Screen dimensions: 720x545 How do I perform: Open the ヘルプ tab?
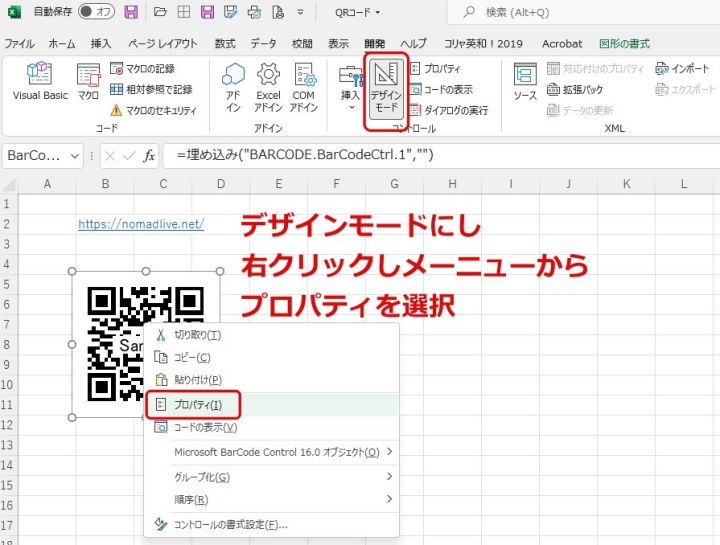pyautogui.click(x=413, y=44)
